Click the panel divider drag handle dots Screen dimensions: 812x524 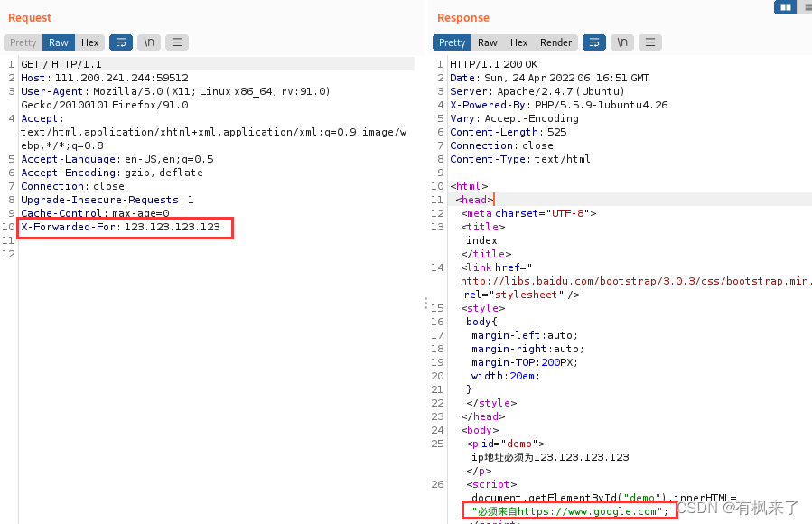pos(425,303)
